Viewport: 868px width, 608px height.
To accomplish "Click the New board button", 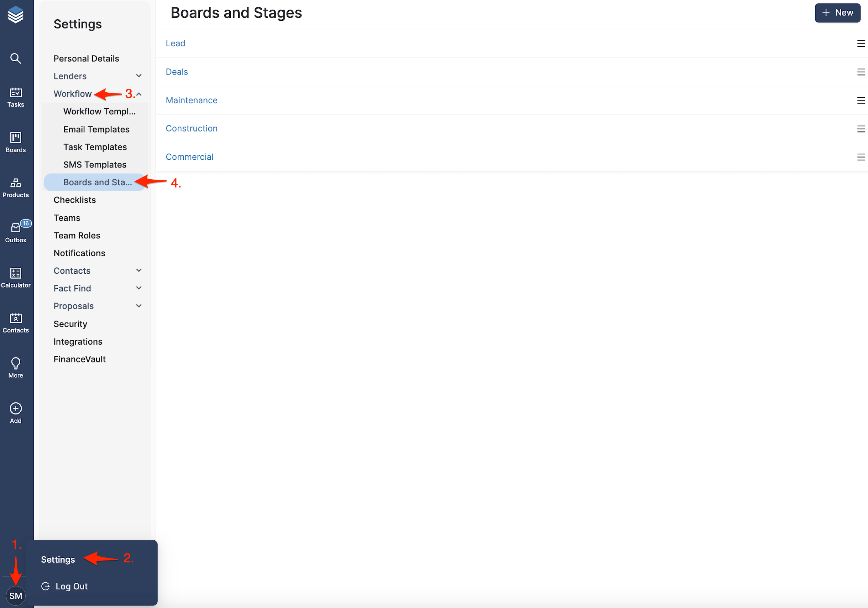I will coord(837,12).
